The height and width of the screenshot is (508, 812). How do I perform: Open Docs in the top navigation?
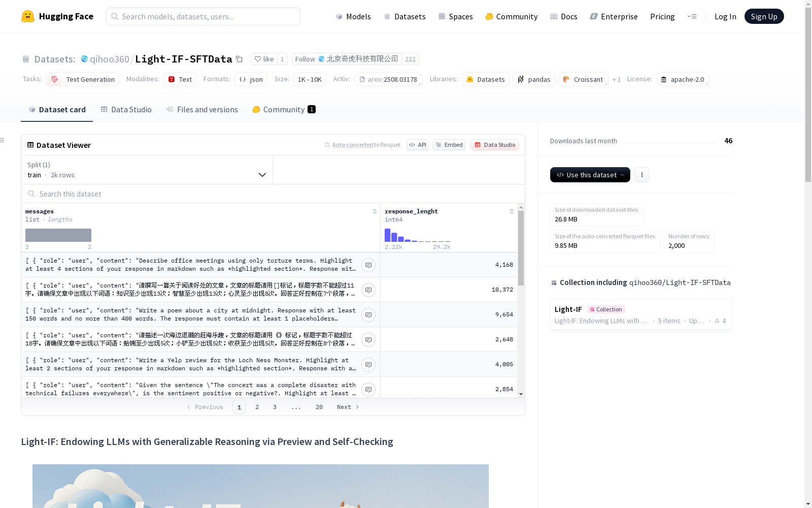click(564, 16)
